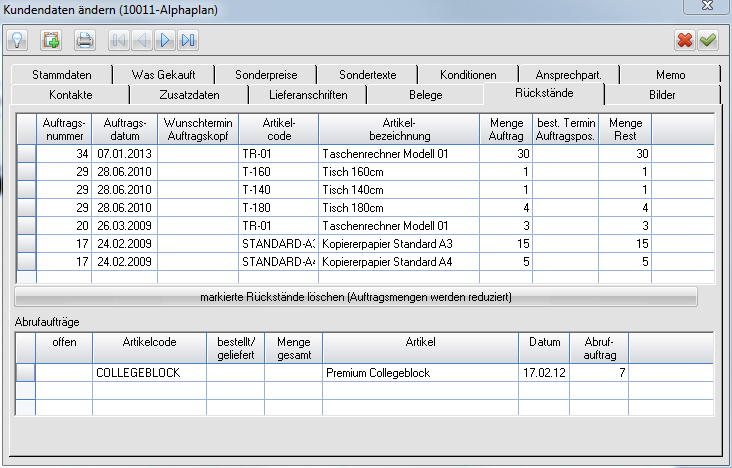
Task: Click date cell 07.01.2013
Action: click(x=125, y=154)
